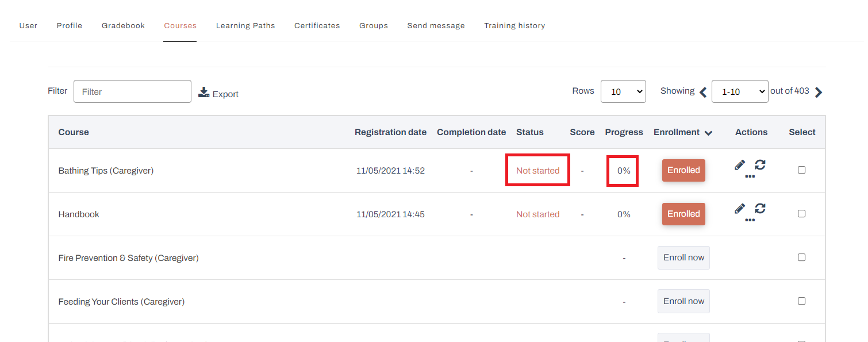The image size is (868, 342).
Task: Go to previous page with left arrow
Action: (x=703, y=91)
